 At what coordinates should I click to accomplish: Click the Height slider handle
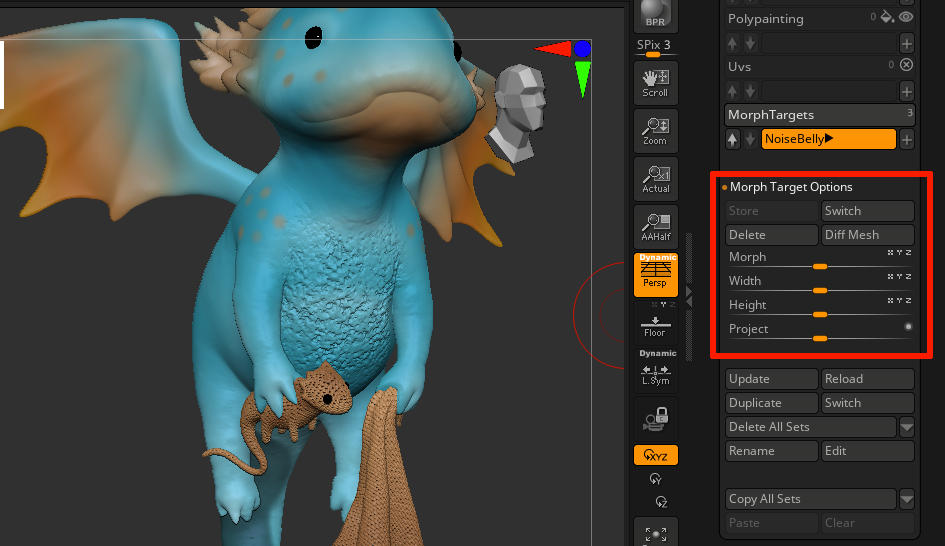820,315
